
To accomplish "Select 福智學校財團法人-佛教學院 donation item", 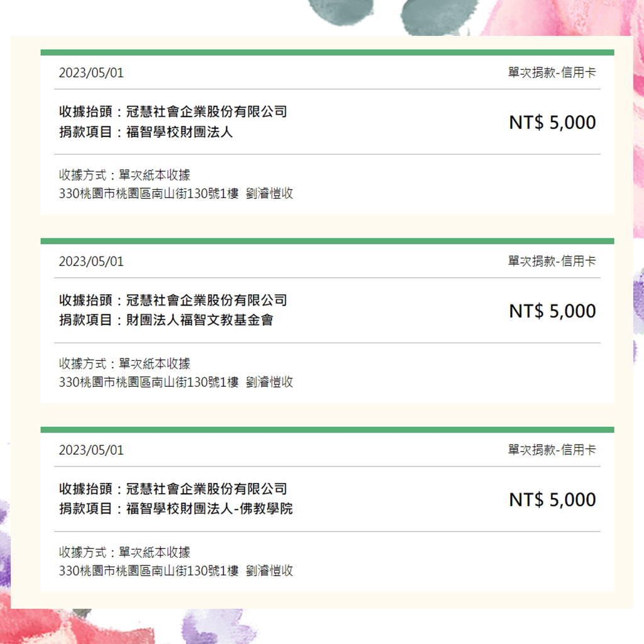I will point(209,509).
